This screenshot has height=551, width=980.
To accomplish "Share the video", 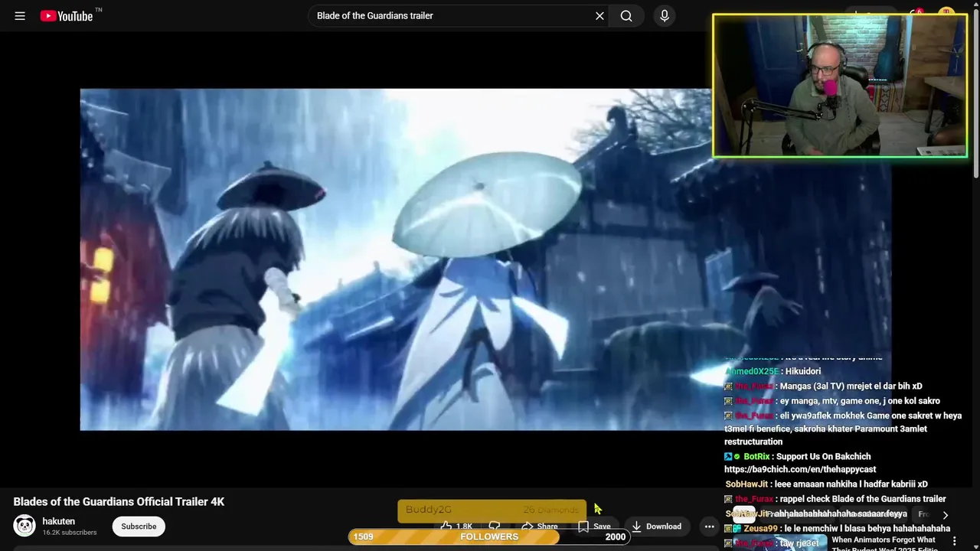I will tap(540, 527).
